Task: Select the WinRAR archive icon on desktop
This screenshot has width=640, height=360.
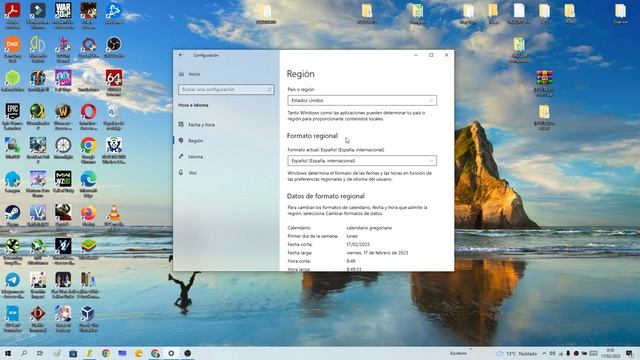Action: pyautogui.click(x=544, y=83)
